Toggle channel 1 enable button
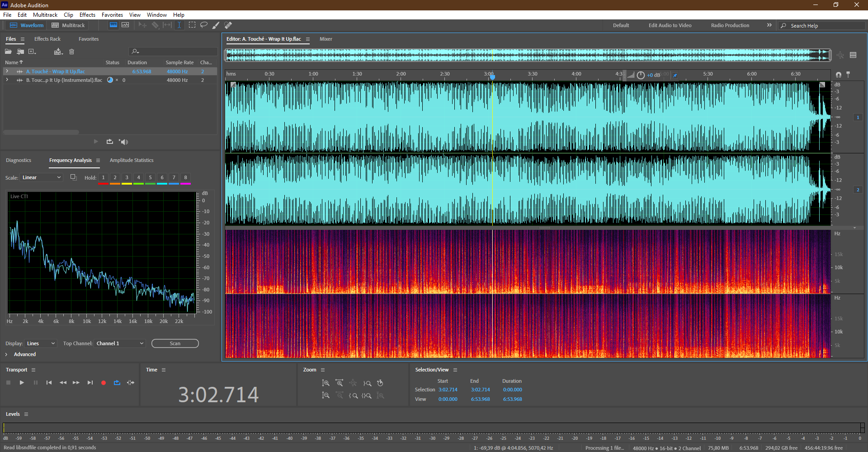The height and width of the screenshot is (452, 868). (x=858, y=118)
